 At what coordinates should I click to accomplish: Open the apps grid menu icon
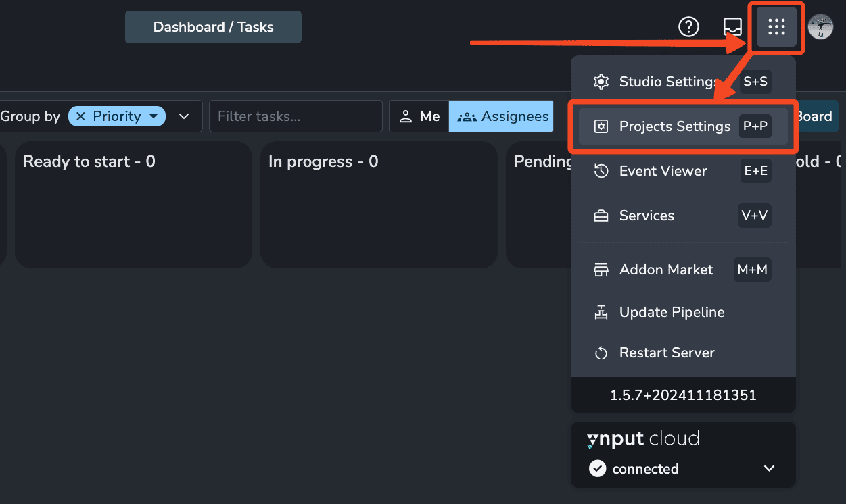point(776,27)
